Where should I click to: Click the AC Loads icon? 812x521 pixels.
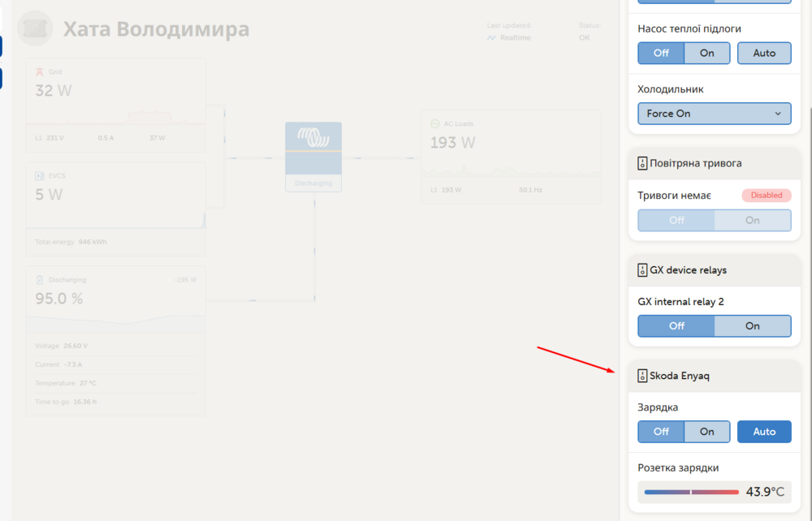[435, 123]
